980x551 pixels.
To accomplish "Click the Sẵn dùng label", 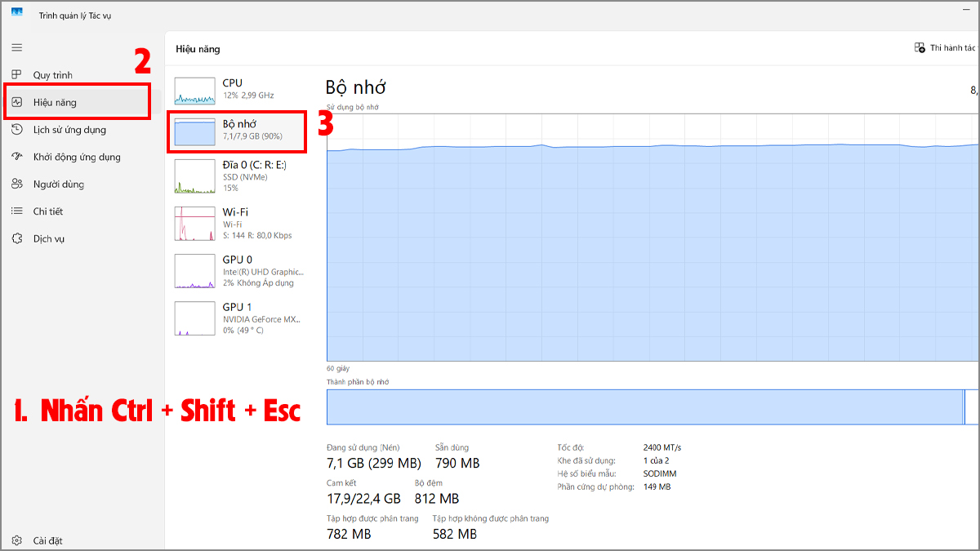I will coord(452,447).
